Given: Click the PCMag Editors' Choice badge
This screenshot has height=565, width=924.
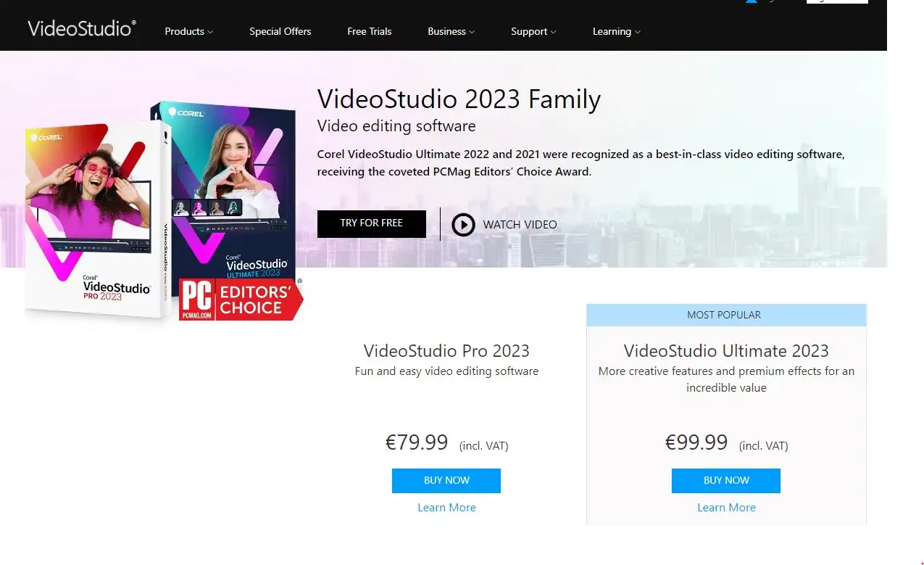Looking at the screenshot, I should click(241, 300).
